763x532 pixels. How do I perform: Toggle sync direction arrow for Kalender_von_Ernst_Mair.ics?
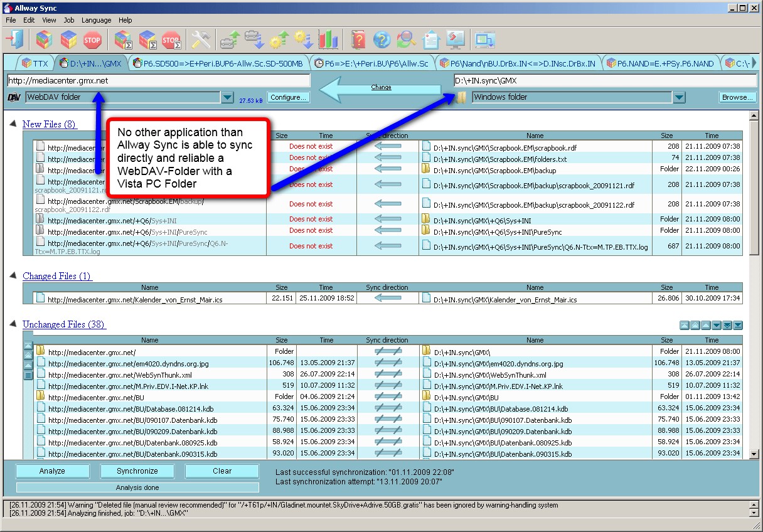387,299
